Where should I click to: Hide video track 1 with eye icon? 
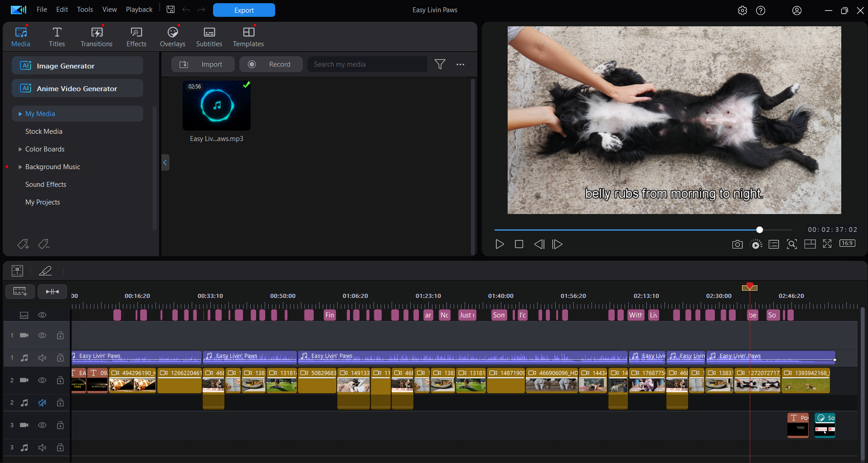(42, 336)
